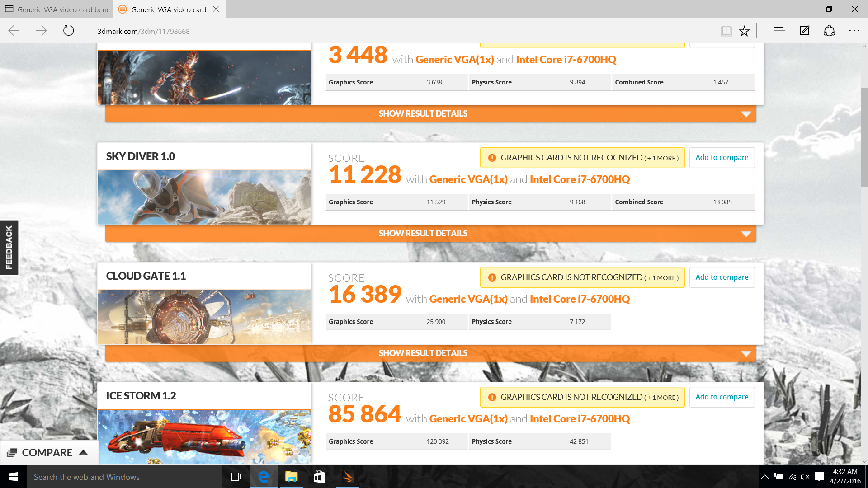Open File Explorer from the taskbar
Viewport: 868px width, 488px height.
pos(292,477)
